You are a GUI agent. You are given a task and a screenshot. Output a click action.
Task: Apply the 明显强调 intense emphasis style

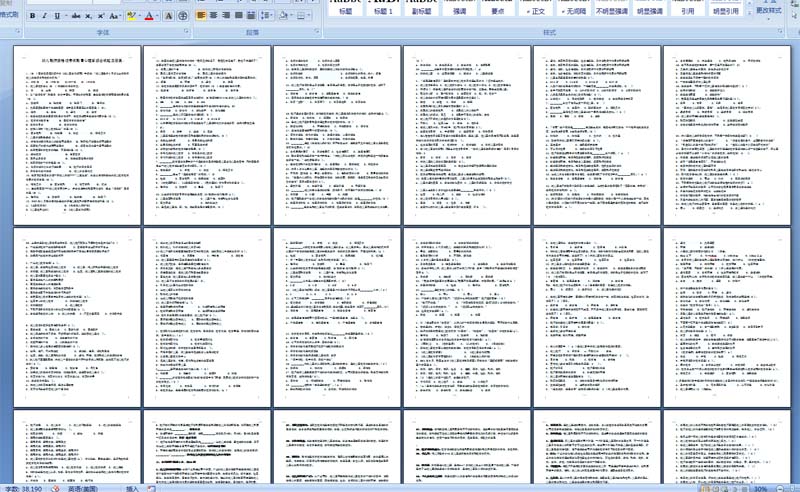tap(649, 8)
